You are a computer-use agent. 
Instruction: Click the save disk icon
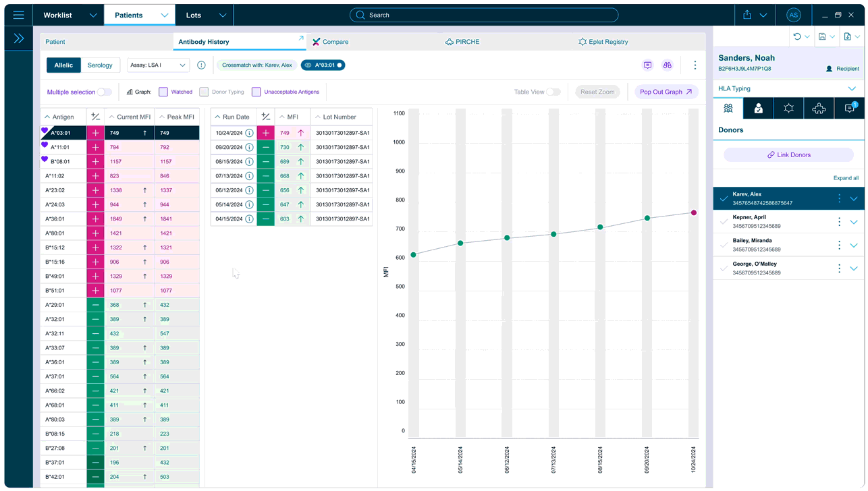[822, 36]
